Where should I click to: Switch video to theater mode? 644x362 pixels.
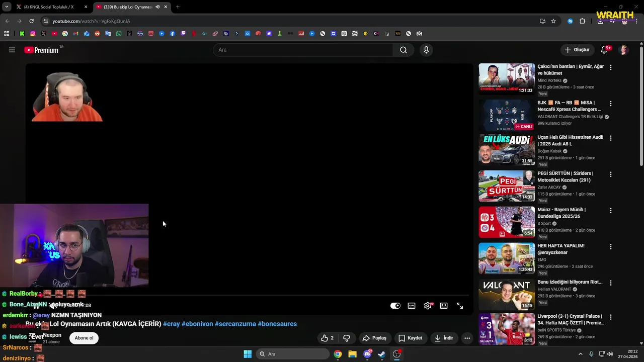(x=444, y=306)
